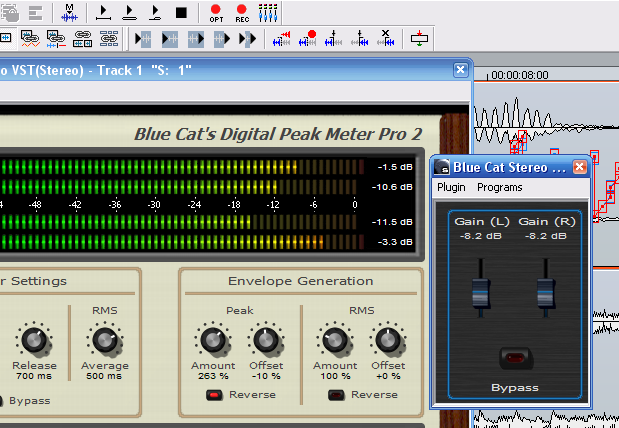
Task: Click the '-10 %' Peak Offset value
Action: tap(266, 376)
